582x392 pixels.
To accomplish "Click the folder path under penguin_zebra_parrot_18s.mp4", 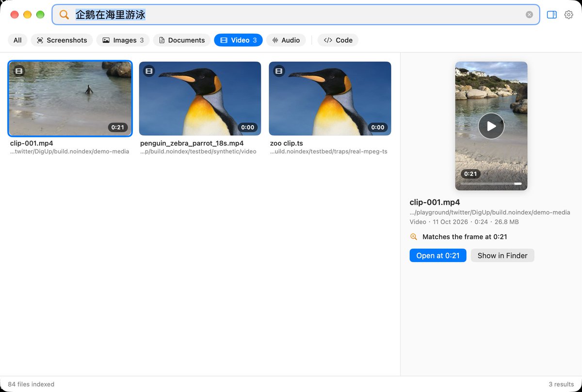I will [x=198, y=151].
